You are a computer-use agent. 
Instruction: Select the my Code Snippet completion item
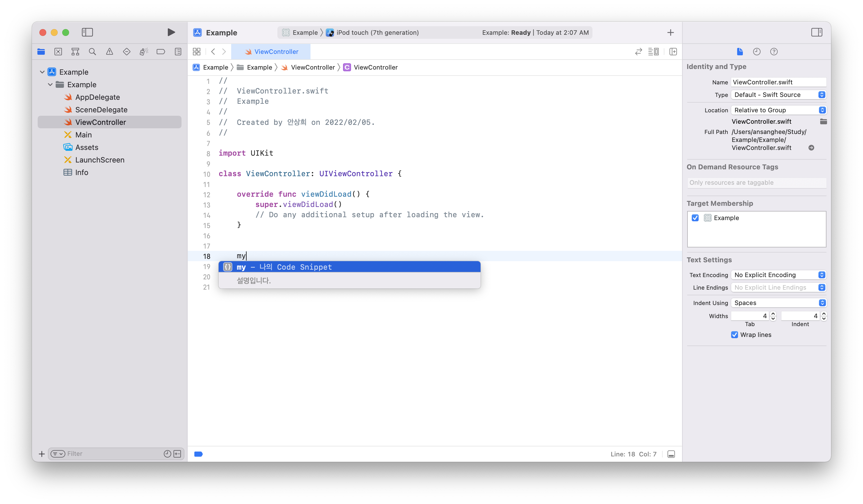point(349,267)
